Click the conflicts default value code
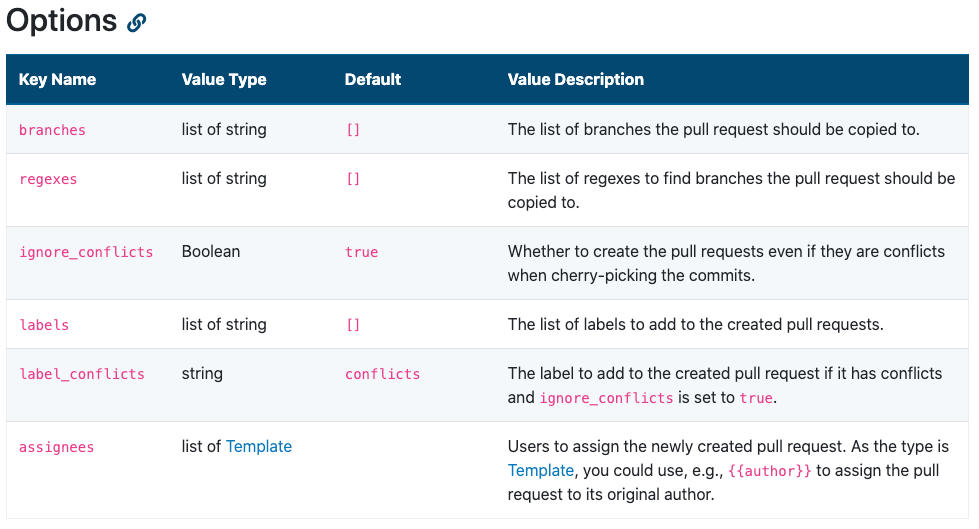The height and width of the screenshot is (529, 979). [383, 374]
